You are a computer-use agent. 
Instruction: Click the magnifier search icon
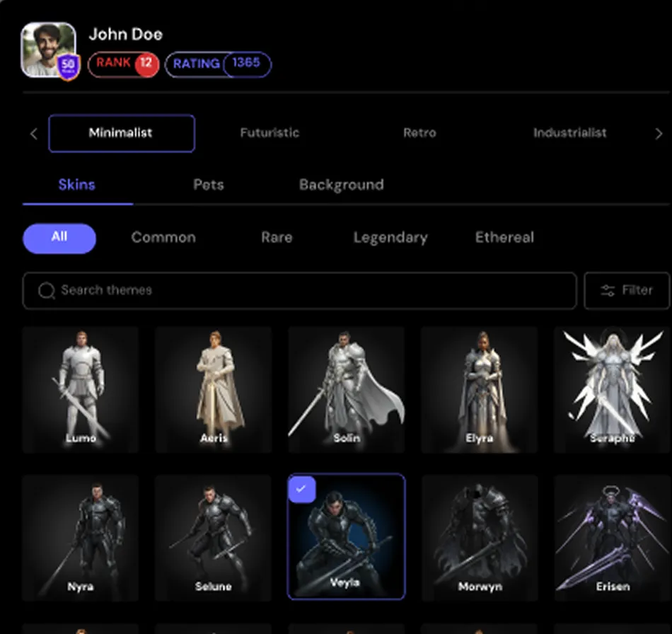(46, 291)
